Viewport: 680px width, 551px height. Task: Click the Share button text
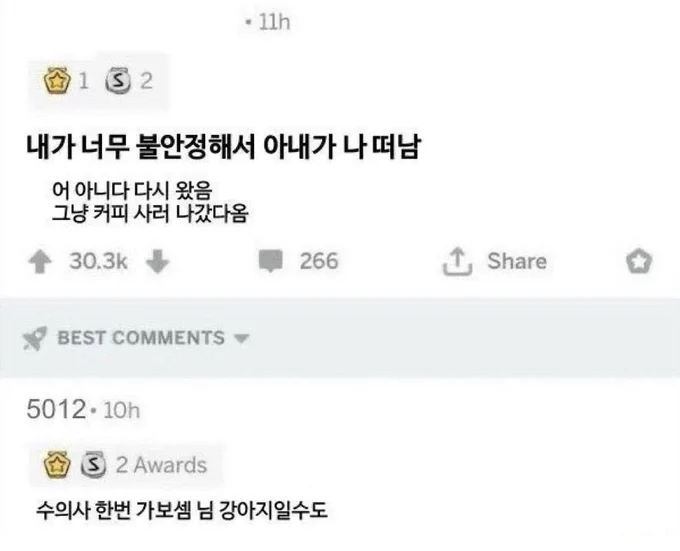click(517, 261)
